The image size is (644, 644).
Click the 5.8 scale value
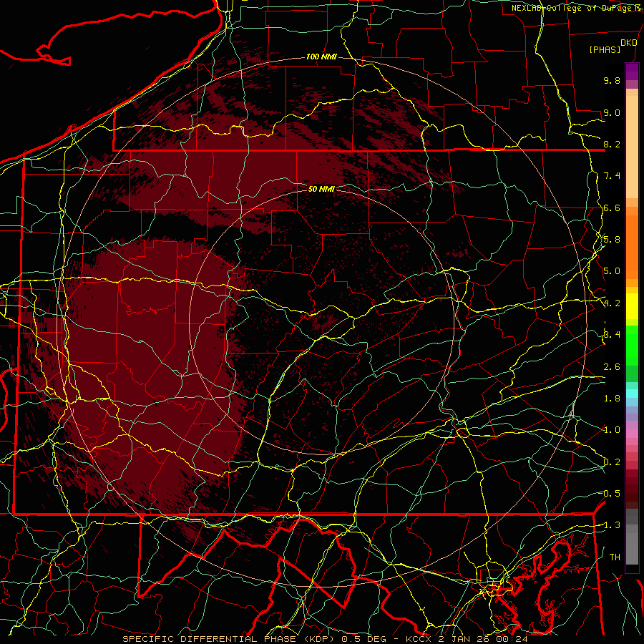coord(612,240)
